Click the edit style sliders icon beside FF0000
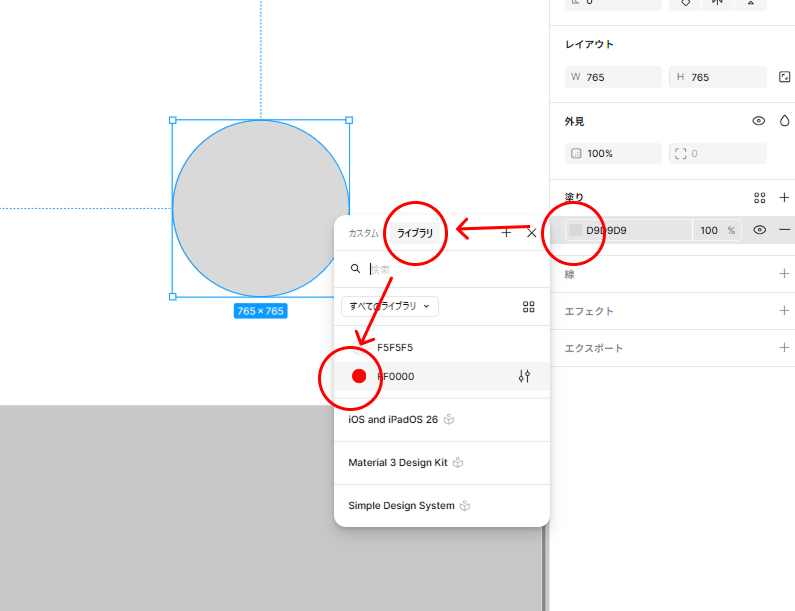 point(525,376)
